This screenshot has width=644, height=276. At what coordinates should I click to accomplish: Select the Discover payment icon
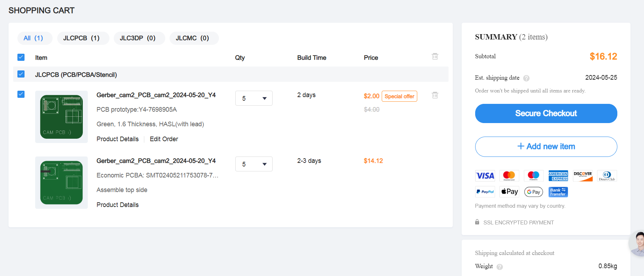[583, 176]
